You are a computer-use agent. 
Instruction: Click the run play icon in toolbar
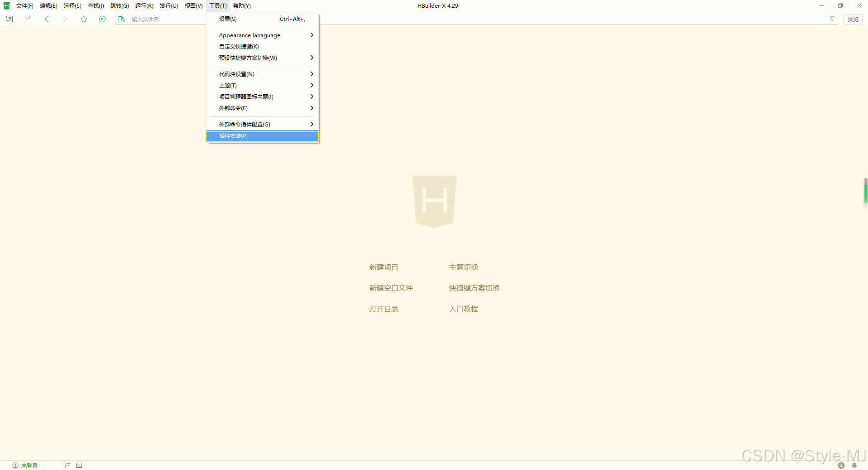pos(102,19)
